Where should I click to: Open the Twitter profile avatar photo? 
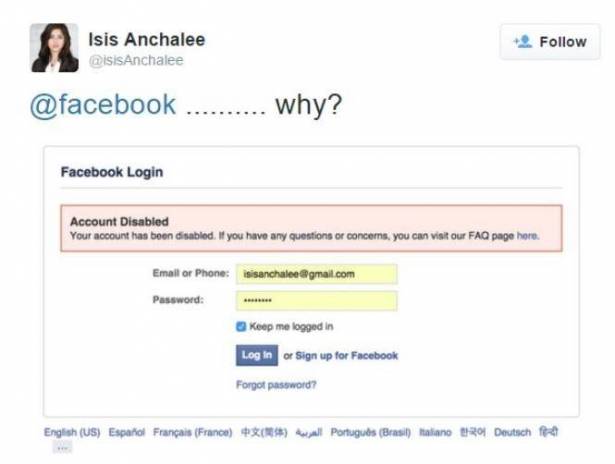coord(54,48)
